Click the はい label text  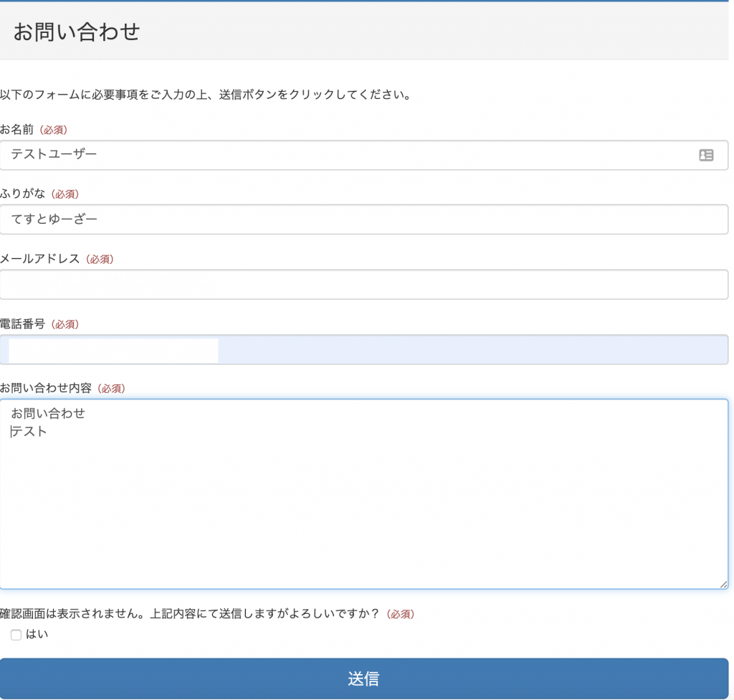(x=37, y=635)
